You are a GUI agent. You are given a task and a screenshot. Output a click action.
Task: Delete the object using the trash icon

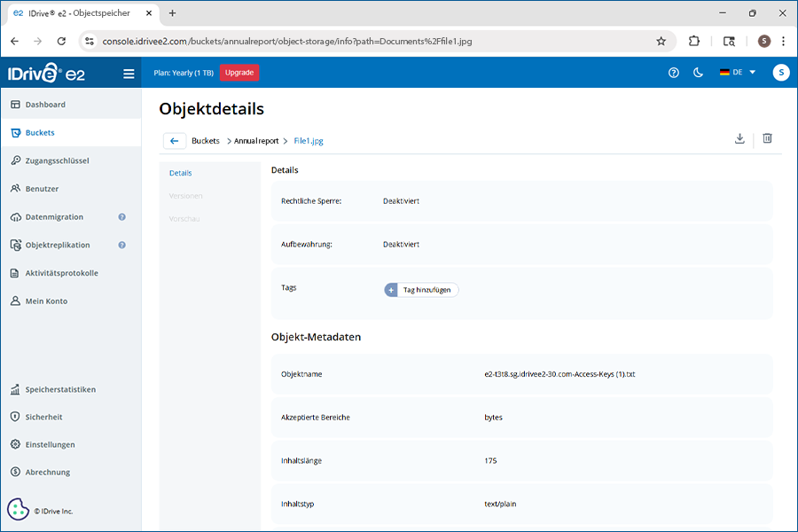pos(768,139)
